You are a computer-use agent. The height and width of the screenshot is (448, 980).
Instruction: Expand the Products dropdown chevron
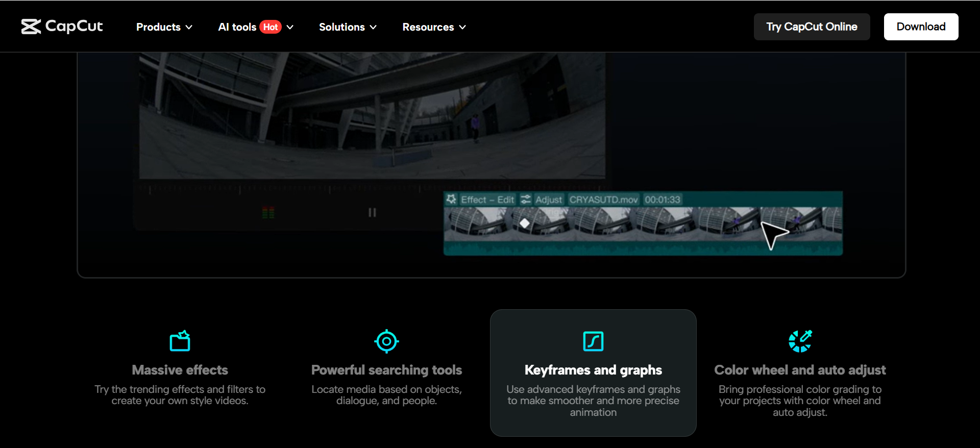point(189,27)
